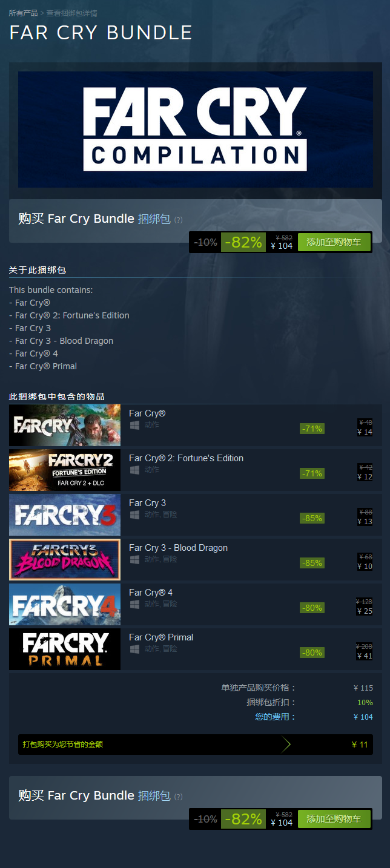Add bundle to cart using top 添加至购物车

334,242
